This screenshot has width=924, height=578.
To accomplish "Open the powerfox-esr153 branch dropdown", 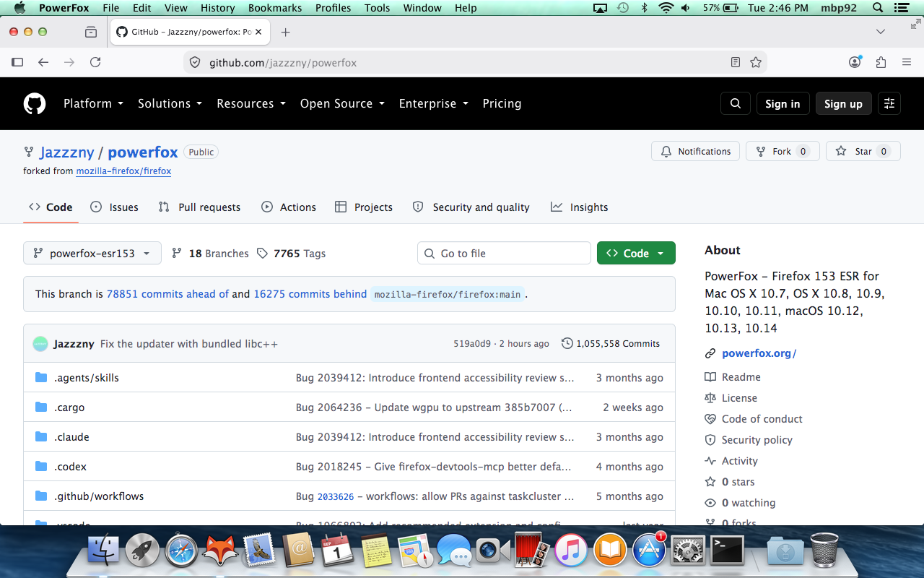I will (92, 253).
